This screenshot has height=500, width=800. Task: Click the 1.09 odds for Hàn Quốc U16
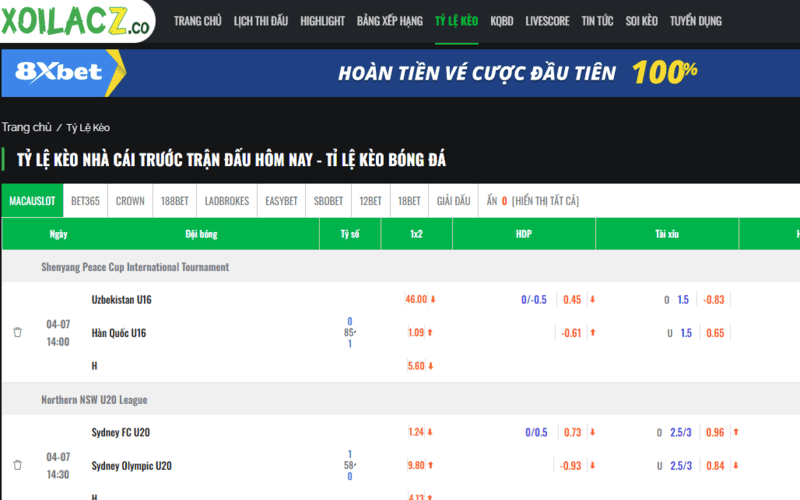pyautogui.click(x=416, y=332)
